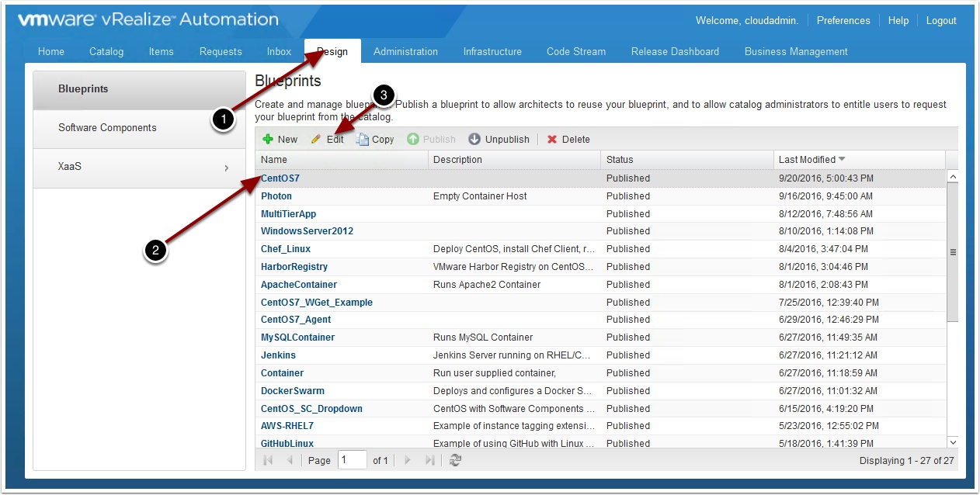This screenshot has width=980, height=495.
Task: Click the red X Delete icon
Action: tap(552, 140)
